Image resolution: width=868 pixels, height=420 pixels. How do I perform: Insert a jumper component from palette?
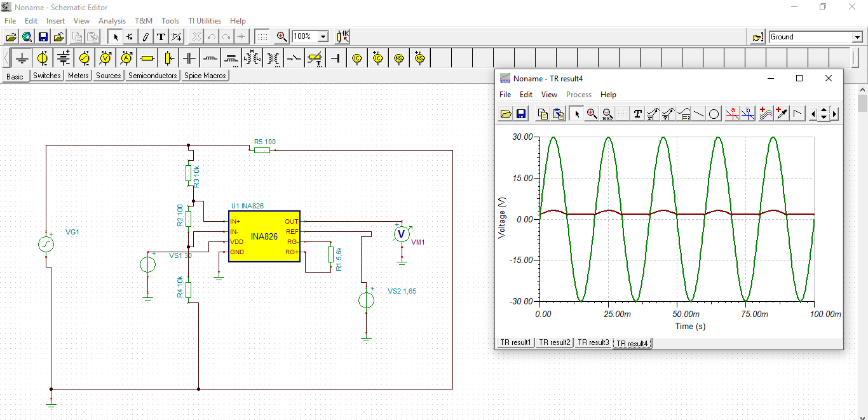click(x=336, y=58)
